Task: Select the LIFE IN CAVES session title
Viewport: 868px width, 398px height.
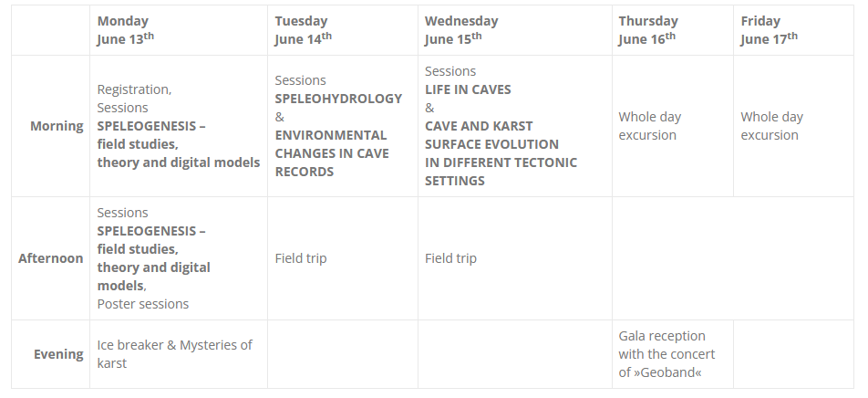Action: pos(468,89)
